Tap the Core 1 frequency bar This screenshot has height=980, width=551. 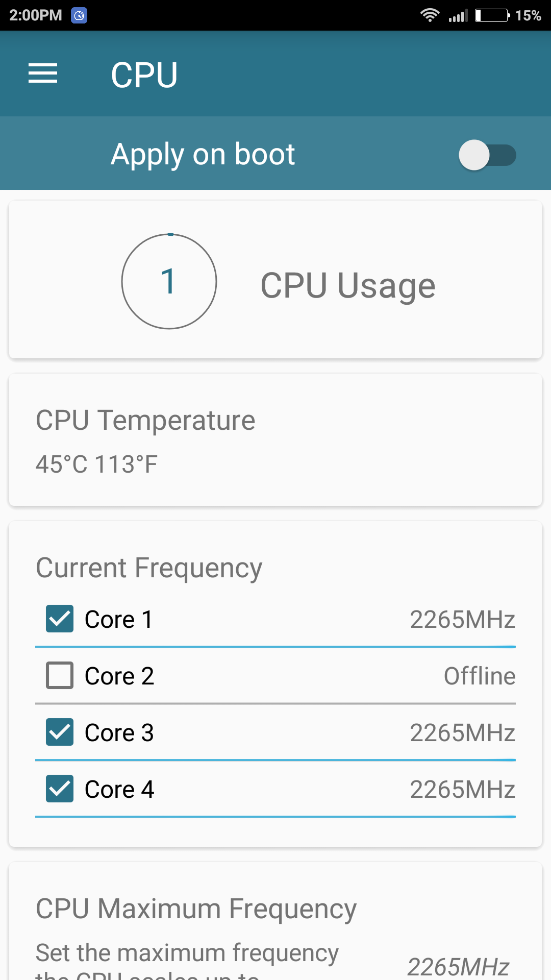[x=275, y=647]
